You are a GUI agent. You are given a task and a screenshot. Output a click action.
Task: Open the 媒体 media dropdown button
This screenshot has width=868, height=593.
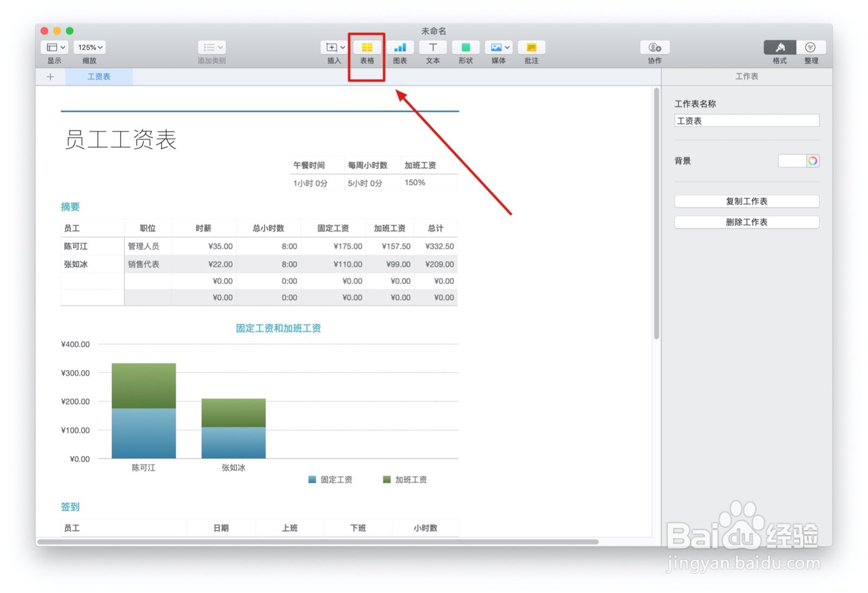pos(499,47)
